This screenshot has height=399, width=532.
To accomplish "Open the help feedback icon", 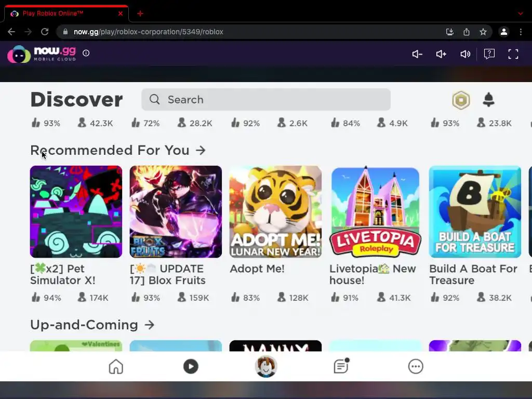I will tap(489, 54).
